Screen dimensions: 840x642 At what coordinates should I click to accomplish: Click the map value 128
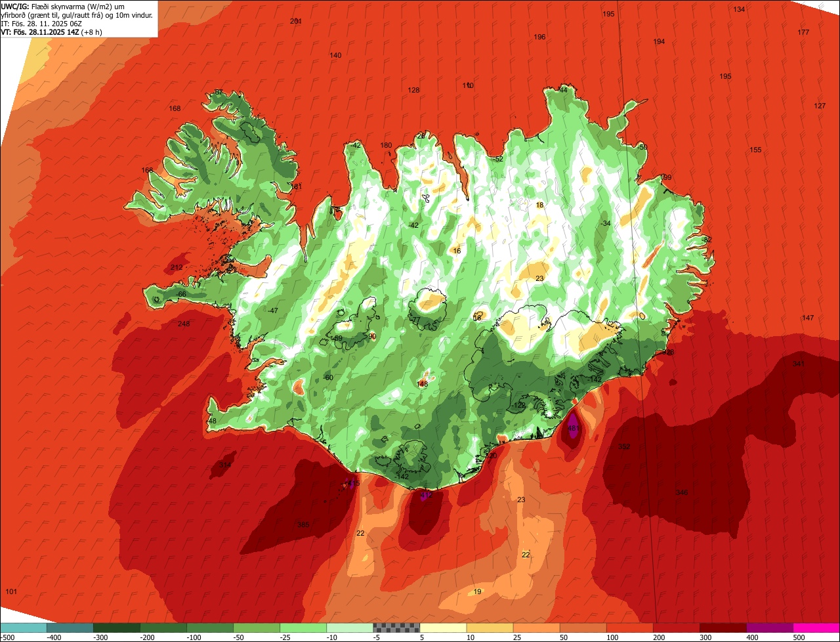tap(413, 90)
